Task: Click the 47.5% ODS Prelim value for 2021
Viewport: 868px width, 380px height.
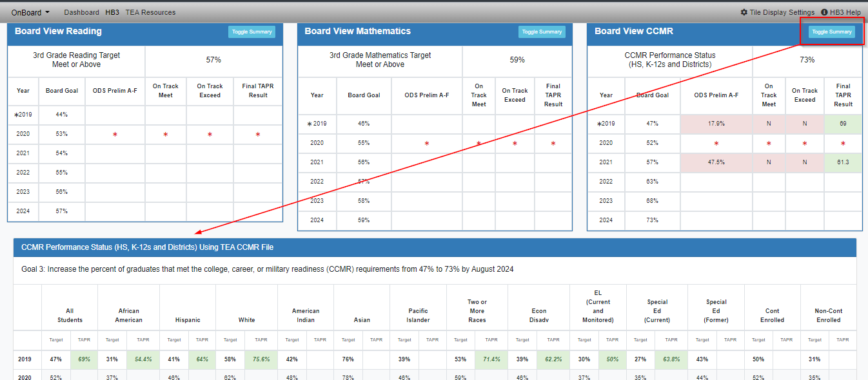Action: (716, 162)
